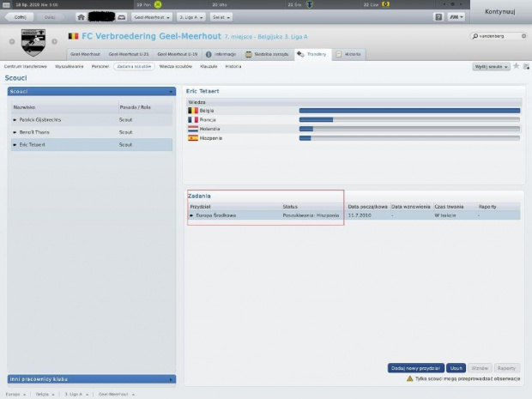The image size is (532, 399).
Task: Open the inbox tray icon
Action: tap(122, 17)
